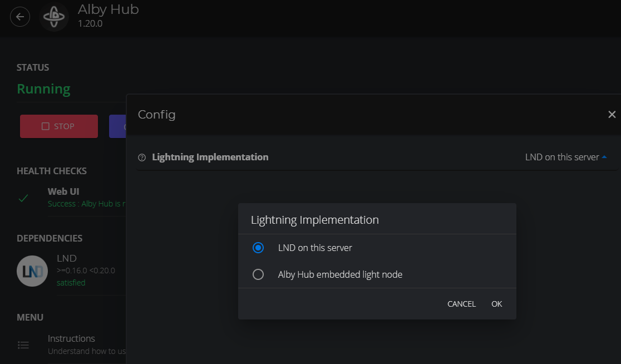Click the LND dependency logo
Viewport: 621px width, 364px height.
32,271
